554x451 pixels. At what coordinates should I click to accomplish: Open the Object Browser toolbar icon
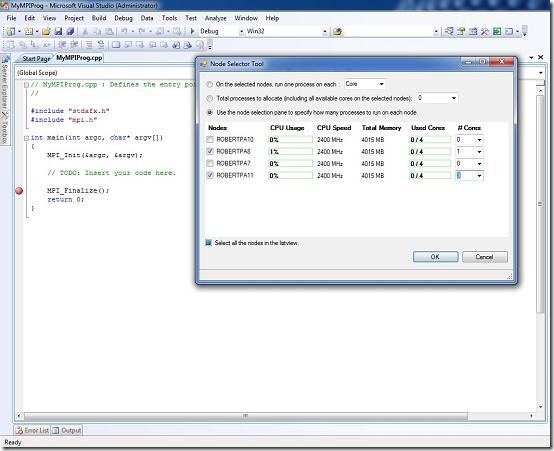click(473, 31)
